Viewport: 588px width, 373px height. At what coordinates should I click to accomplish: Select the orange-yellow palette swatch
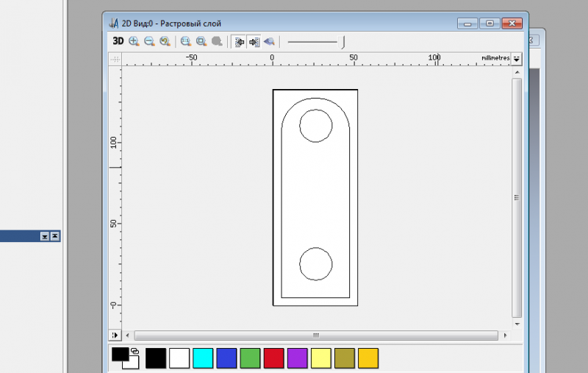(x=368, y=358)
